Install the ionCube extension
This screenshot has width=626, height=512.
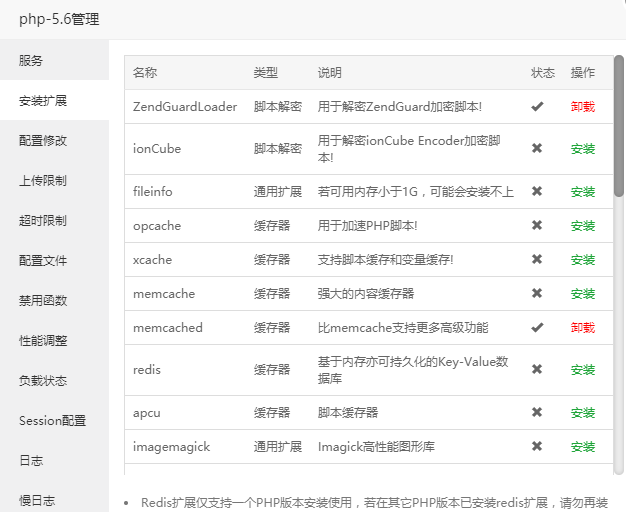coord(582,149)
